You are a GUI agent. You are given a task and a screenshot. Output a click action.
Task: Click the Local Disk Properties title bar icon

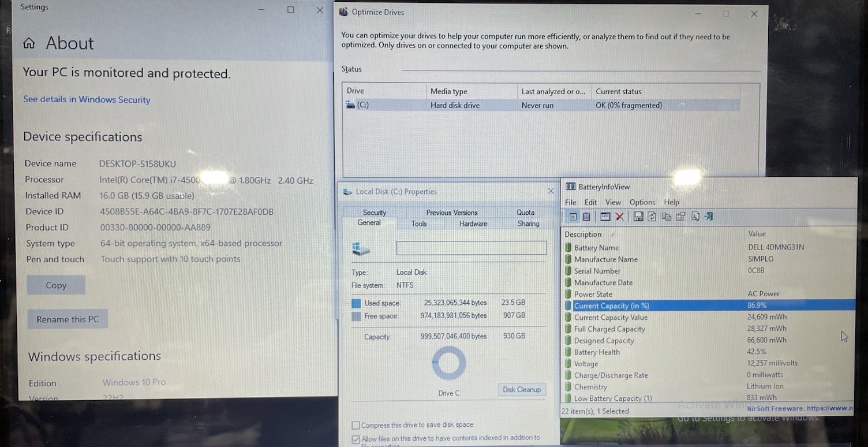click(347, 191)
